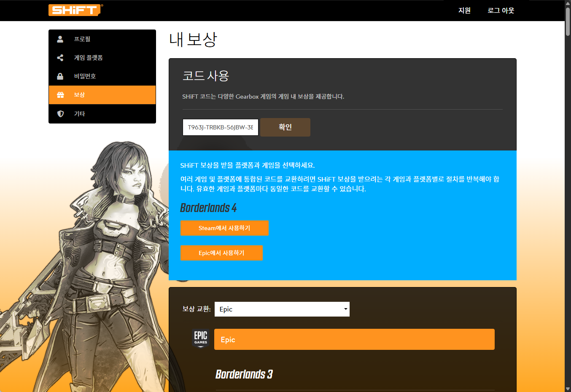571x392 pixels.
Task: Click the orange Epic platform bar
Action: coord(354,339)
